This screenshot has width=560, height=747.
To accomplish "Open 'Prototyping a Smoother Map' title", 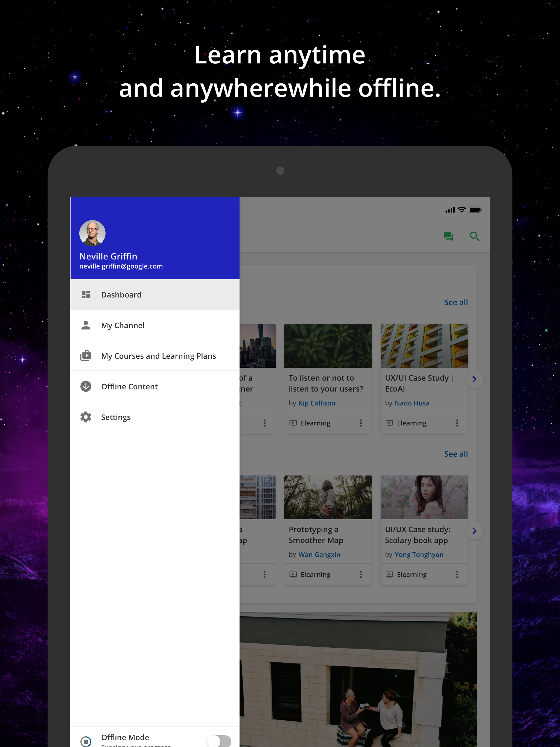I will click(x=316, y=535).
